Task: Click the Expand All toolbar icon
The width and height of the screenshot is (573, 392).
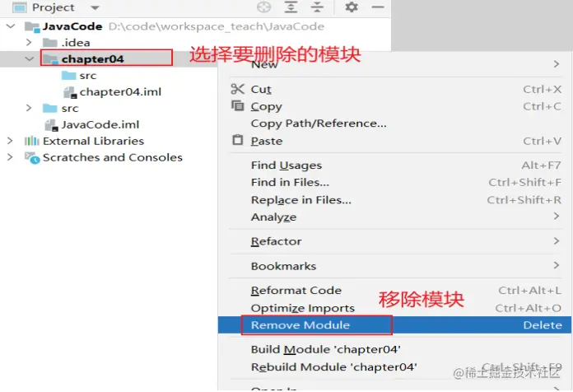Action: tap(291, 7)
